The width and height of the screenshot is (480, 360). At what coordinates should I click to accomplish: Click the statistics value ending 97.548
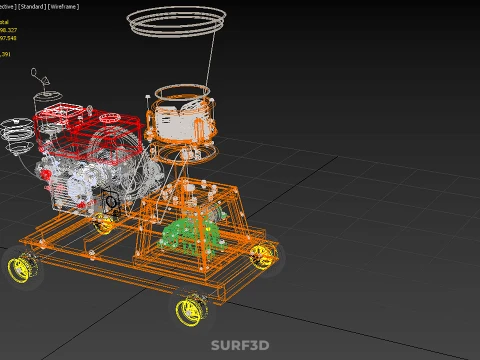[8, 38]
